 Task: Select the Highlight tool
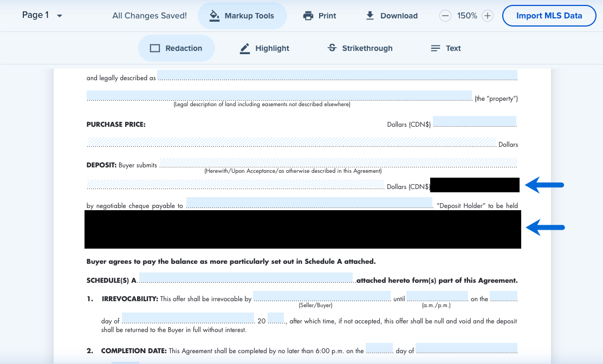(x=264, y=48)
